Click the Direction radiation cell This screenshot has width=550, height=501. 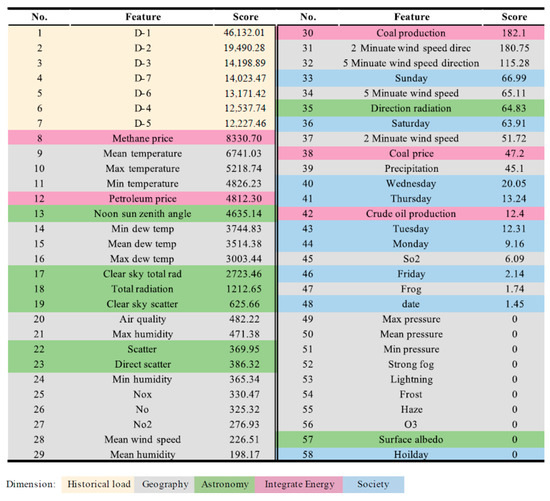(x=411, y=108)
